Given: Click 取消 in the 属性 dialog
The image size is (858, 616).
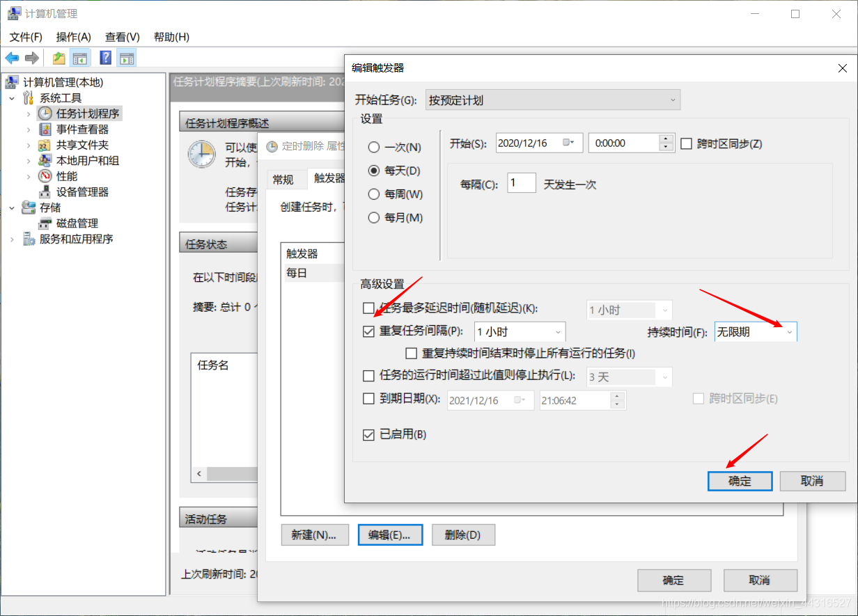Looking at the screenshot, I should (x=760, y=581).
